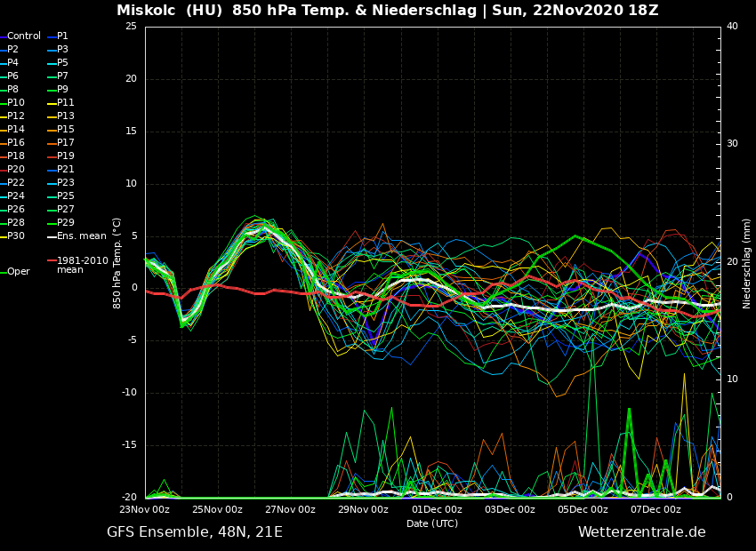Select the 1981-2010 mean legend entry
Viewport: 756px width, 551px height.
coord(82,265)
